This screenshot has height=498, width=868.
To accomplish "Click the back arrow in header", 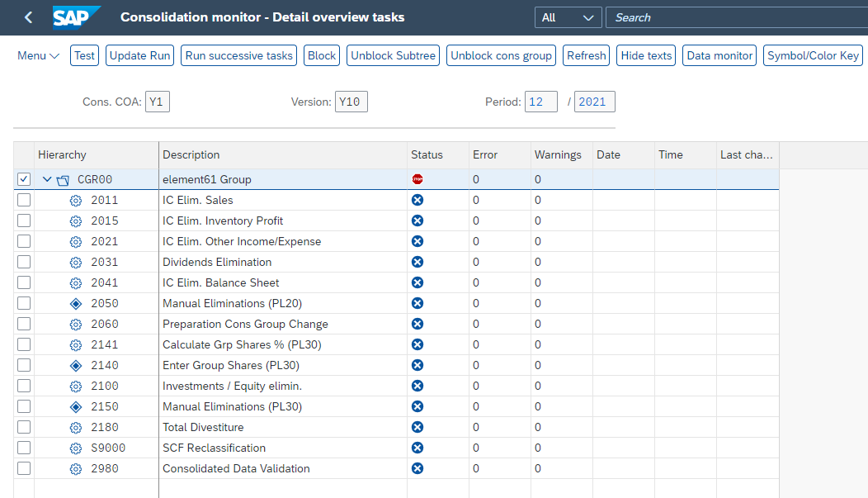I will (29, 17).
